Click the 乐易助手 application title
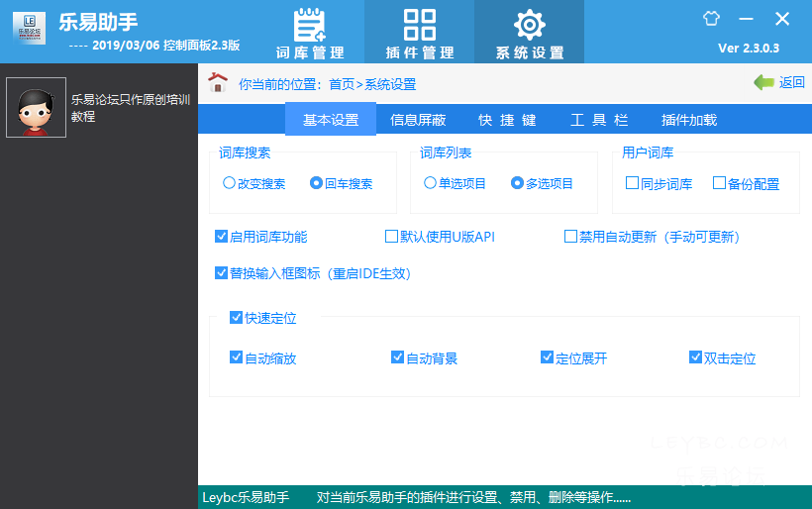Screen dimensions: 812x509 coord(98,22)
